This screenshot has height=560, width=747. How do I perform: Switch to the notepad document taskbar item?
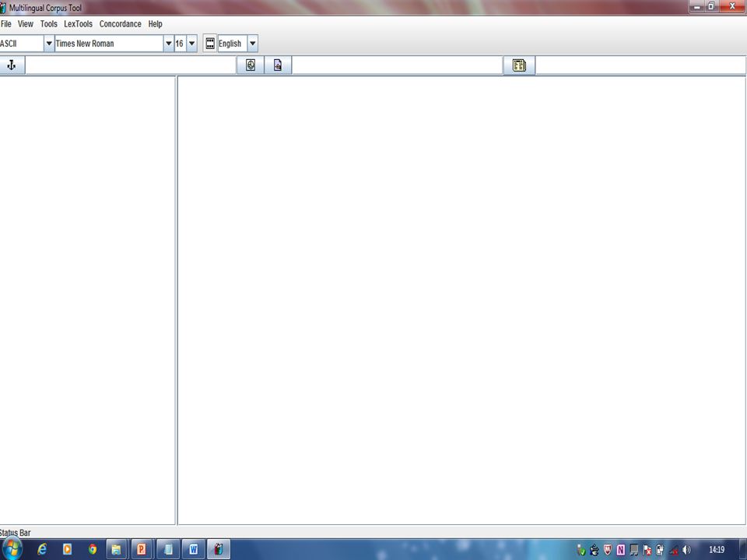[168, 550]
